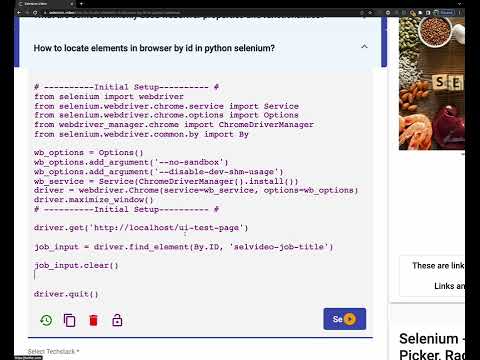Open the Select Techstack dropdown

coord(53,351)
